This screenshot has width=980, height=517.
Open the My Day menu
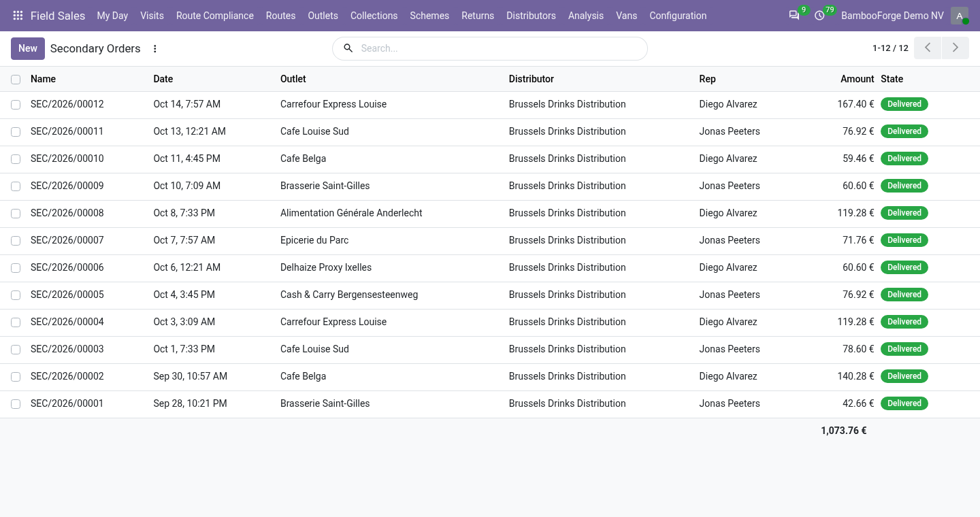112,16
